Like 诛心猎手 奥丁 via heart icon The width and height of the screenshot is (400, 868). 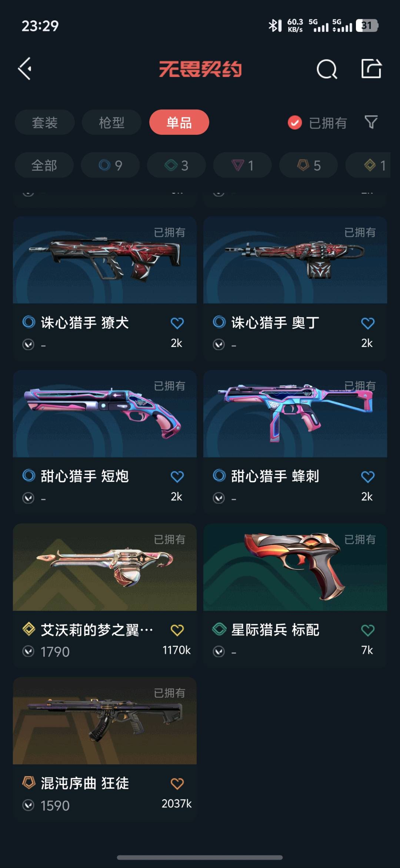click(367, 323)
